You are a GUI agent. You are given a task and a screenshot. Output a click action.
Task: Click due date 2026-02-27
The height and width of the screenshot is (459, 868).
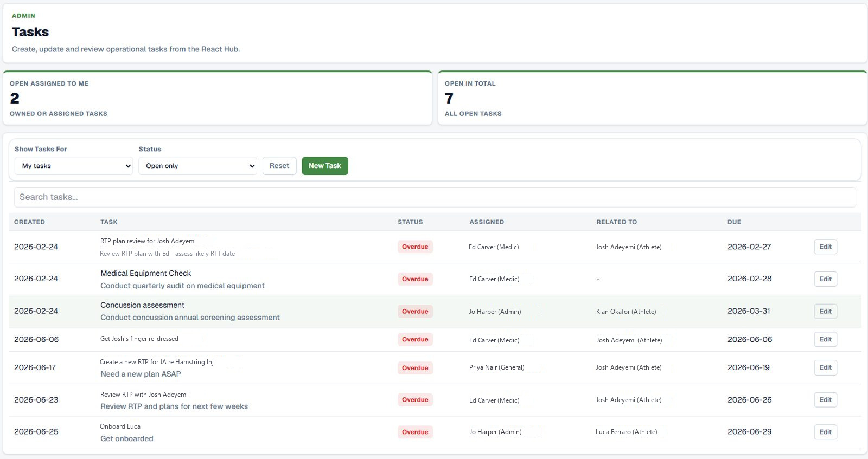[749, 247]
